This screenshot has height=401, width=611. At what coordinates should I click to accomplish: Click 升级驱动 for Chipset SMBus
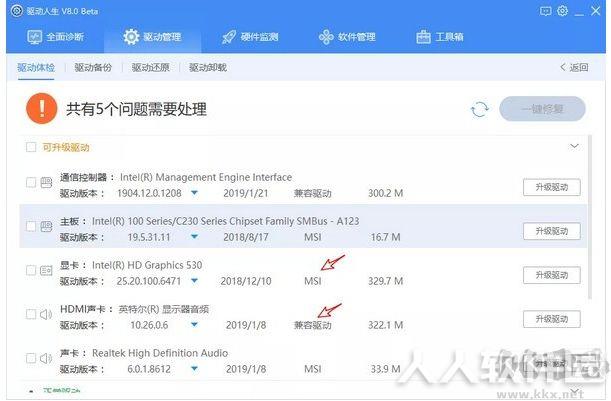[x=552, y=231]
